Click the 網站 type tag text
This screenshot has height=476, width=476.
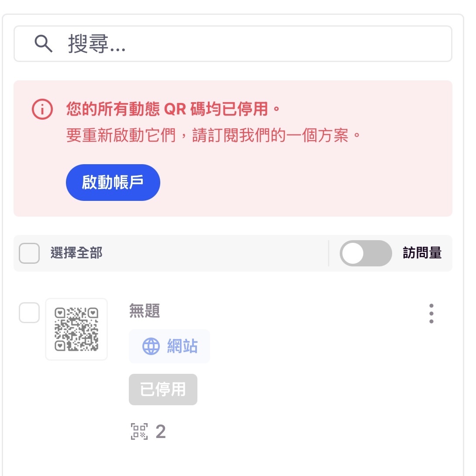pos(183,346)
